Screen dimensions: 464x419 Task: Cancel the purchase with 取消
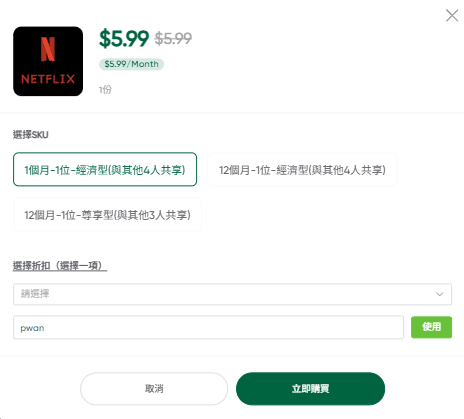[154, 388]
